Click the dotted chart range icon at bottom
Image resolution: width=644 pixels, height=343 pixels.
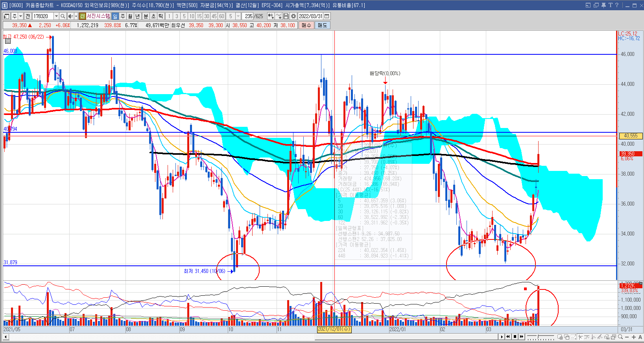[573, 337]
